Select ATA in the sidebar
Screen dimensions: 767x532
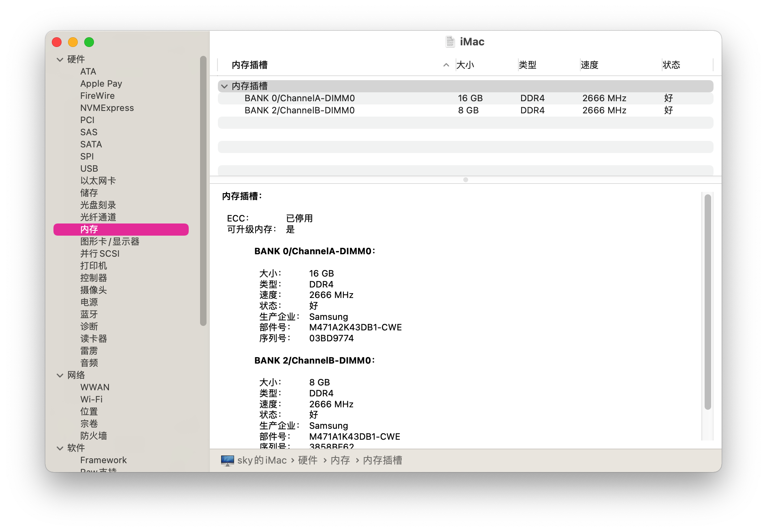pos(88,72)
